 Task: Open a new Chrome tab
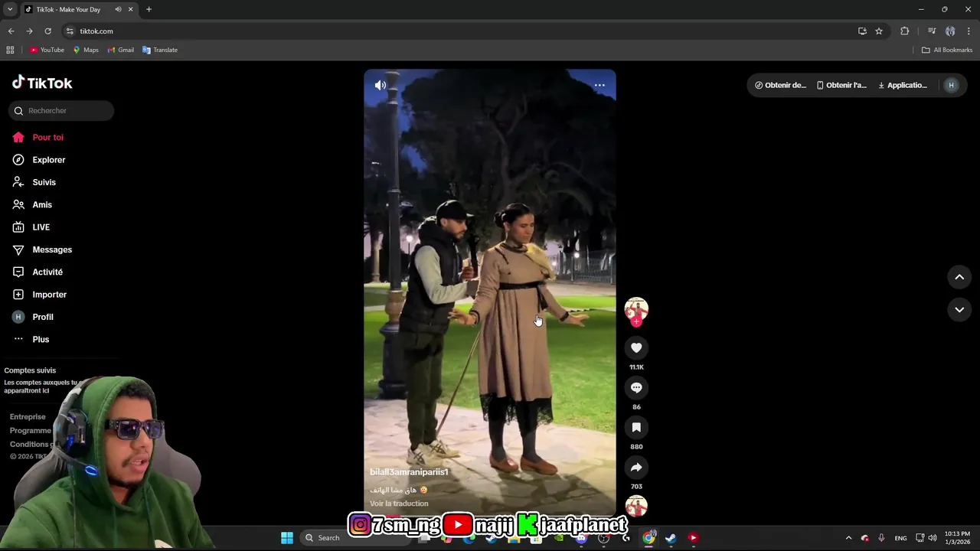pos(149,9)
